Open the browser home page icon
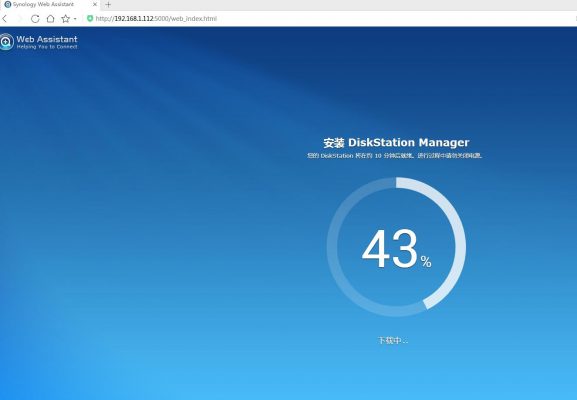 tap(50, 18)
